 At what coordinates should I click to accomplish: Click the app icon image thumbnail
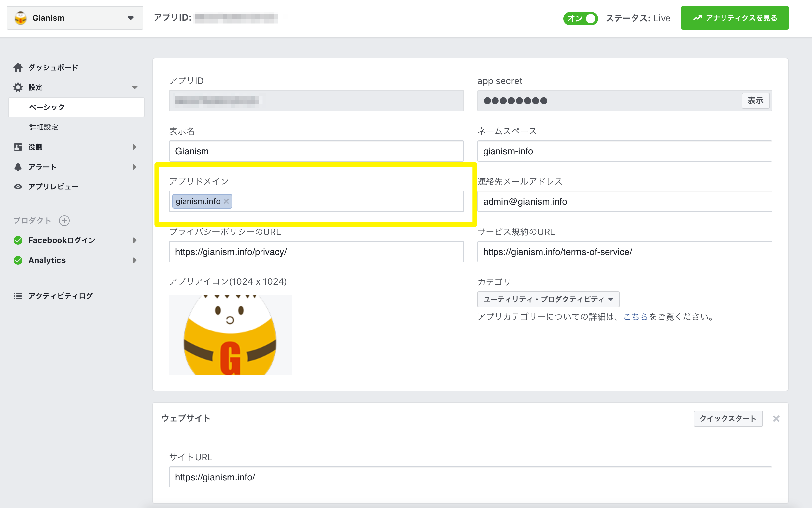point(231,335)
